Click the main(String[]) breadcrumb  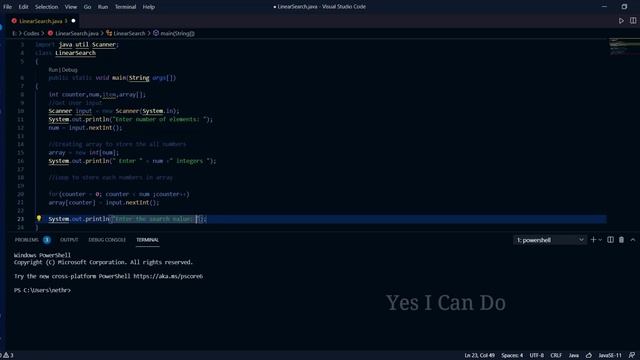tap(177, 33)
